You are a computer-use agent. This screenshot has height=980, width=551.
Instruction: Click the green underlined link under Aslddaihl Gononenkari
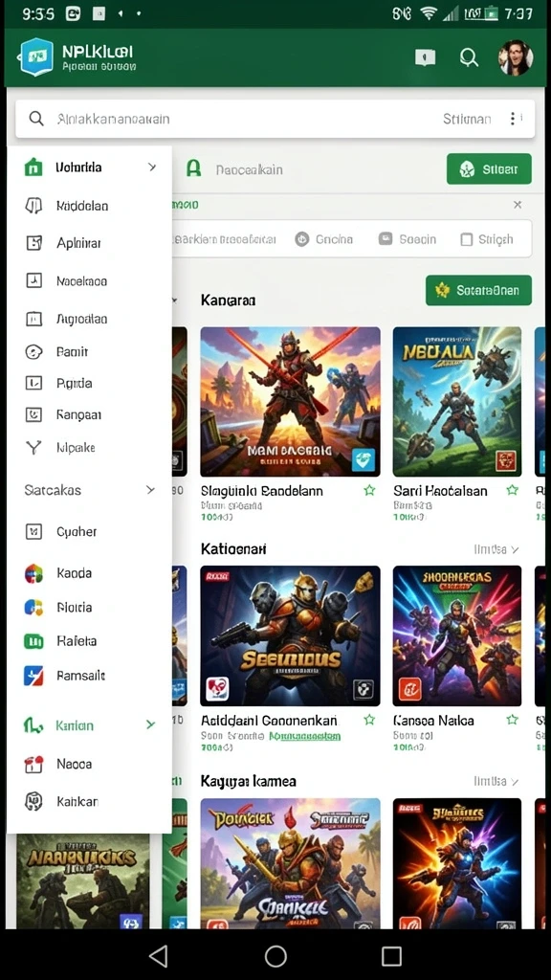(x=304, y=737)
